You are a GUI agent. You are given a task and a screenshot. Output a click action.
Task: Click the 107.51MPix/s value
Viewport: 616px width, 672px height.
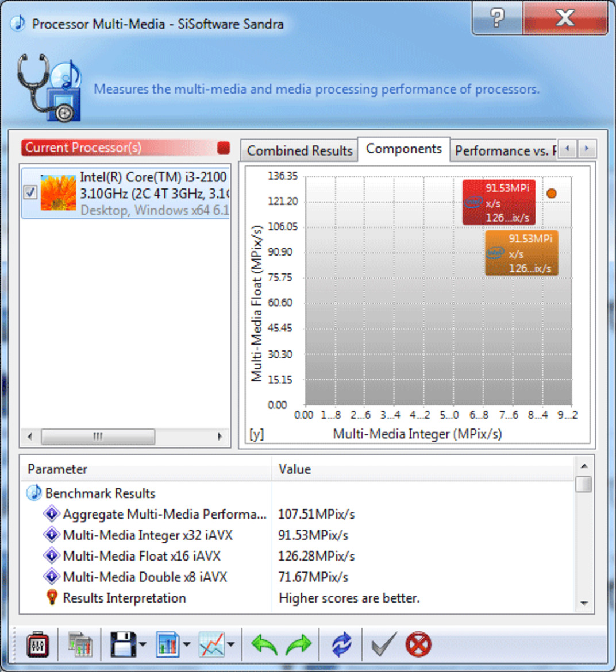tap(317, 514)
